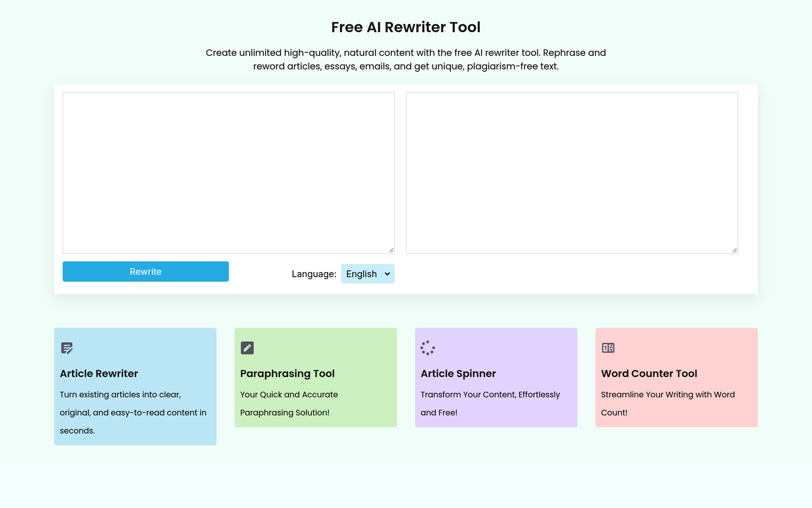
Task: Click the 'Free AI Rewriter Tool' heading
Action: (x=406, y=27)
